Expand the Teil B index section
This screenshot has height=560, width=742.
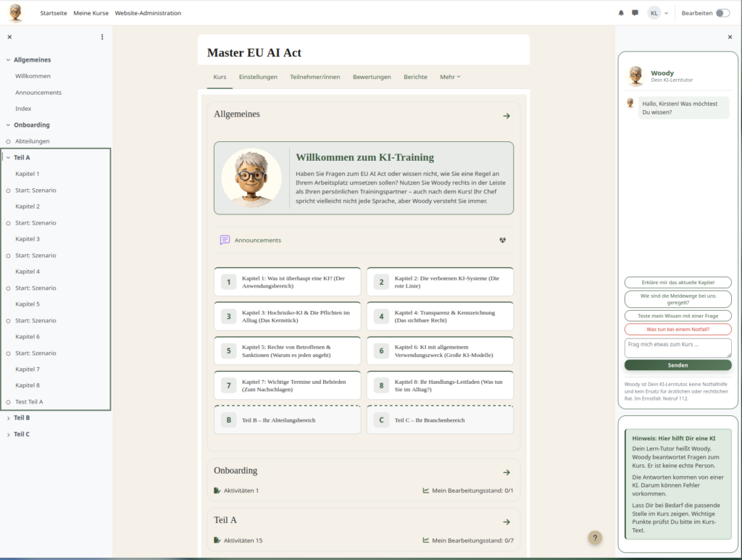(8, 418)
